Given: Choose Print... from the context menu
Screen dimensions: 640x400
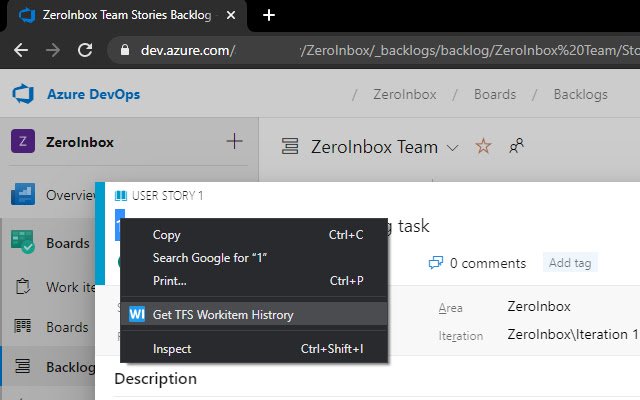Looking at the screenshot, I should [254, 281].
